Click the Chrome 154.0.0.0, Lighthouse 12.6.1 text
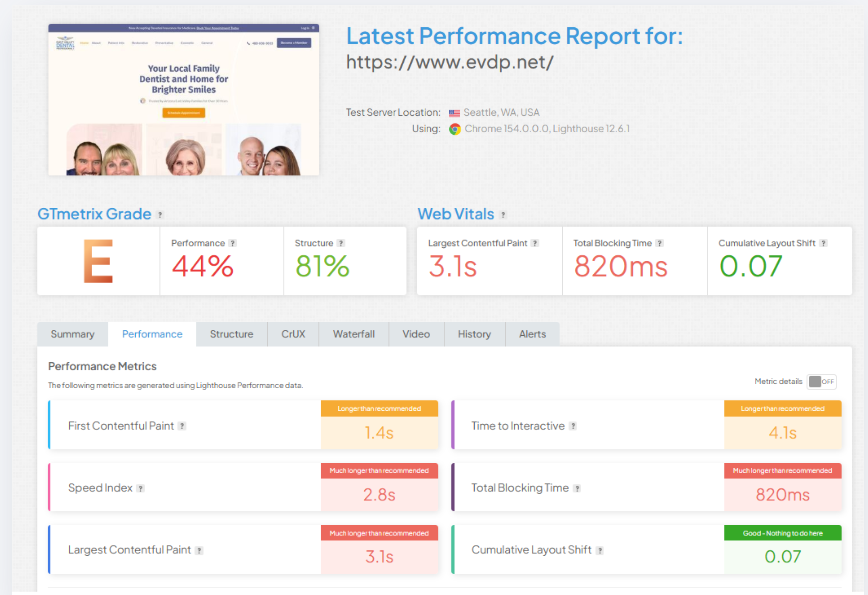This screenshot has height=595, width=868. tap(547, 129)
